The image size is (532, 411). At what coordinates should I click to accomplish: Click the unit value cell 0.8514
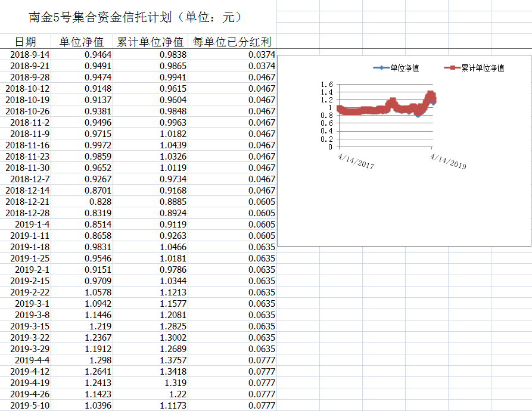82,225
